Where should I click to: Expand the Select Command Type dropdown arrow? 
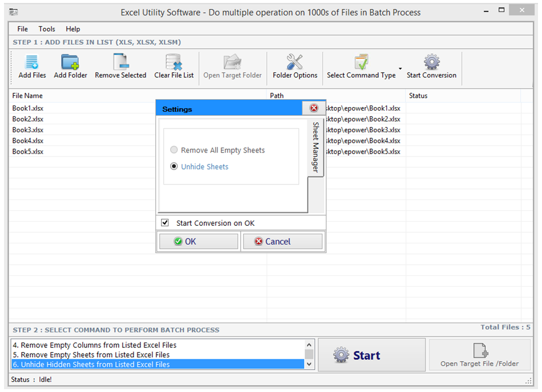[x=400, y=68]
